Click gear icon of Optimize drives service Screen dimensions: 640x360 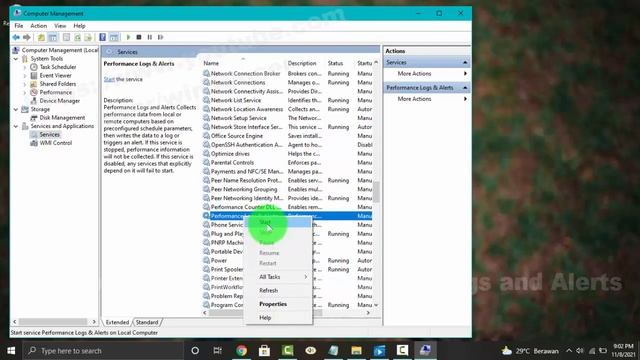coord(207,154)
